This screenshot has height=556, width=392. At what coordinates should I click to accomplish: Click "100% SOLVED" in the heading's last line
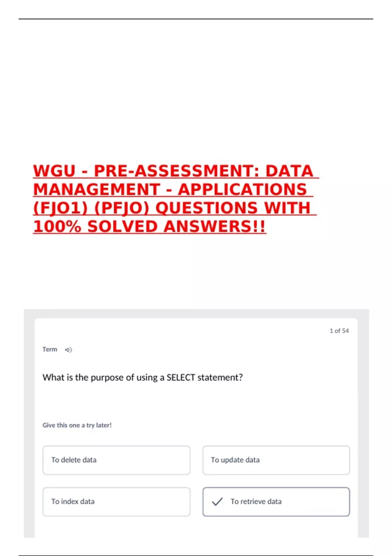(x=96, y=227)
